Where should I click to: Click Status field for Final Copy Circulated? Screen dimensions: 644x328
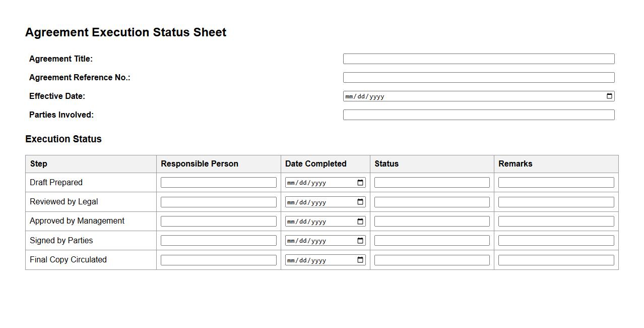point(431,260)
